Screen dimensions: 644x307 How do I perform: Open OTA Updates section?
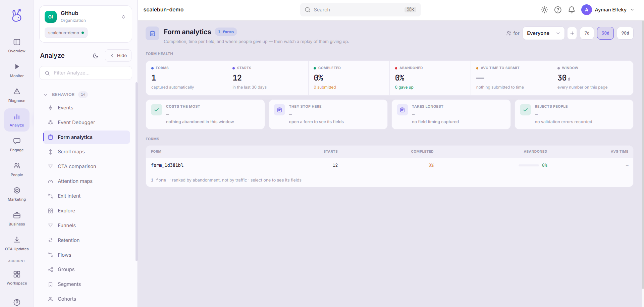tap(17, 244)
